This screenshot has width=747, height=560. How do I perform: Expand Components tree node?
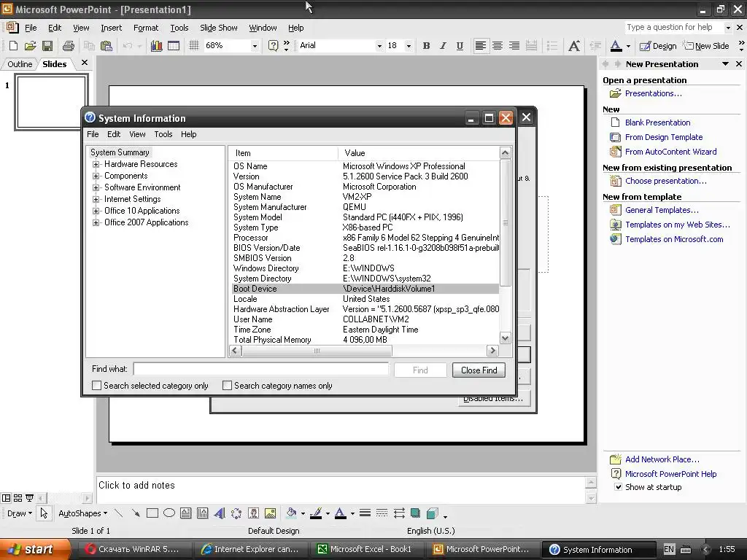coord(96,176)
